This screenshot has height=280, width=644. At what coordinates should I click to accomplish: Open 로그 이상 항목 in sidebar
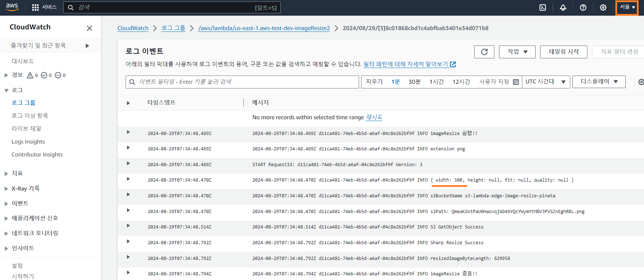[30, 116]
